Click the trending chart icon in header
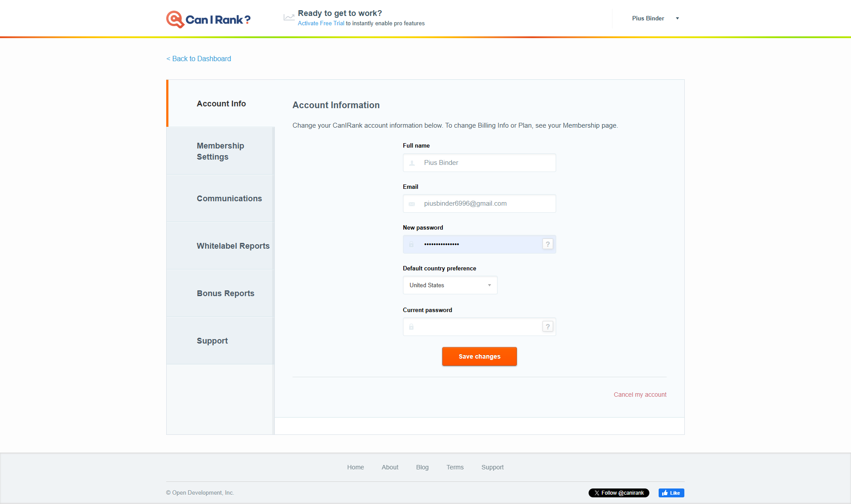 coord(289,18)
